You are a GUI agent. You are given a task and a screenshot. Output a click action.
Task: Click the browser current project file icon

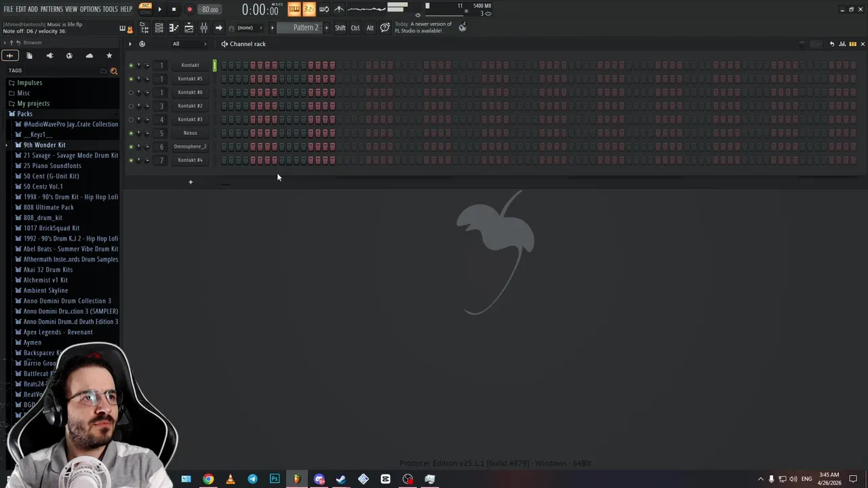tap(29, 56)
